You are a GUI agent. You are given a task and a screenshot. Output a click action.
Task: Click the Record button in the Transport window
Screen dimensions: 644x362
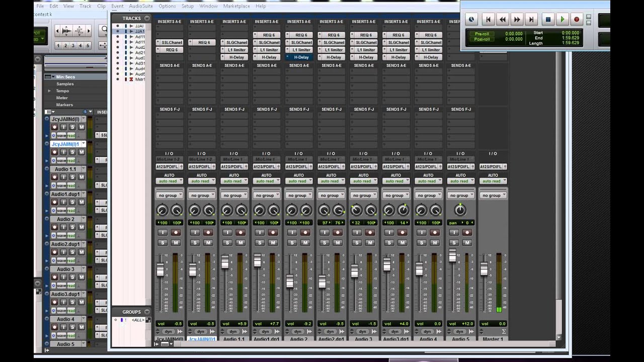click(577, 20)
